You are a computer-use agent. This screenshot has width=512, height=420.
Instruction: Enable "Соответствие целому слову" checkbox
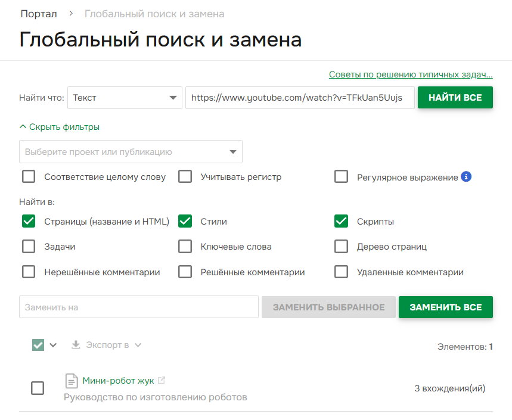click(28, 176)
